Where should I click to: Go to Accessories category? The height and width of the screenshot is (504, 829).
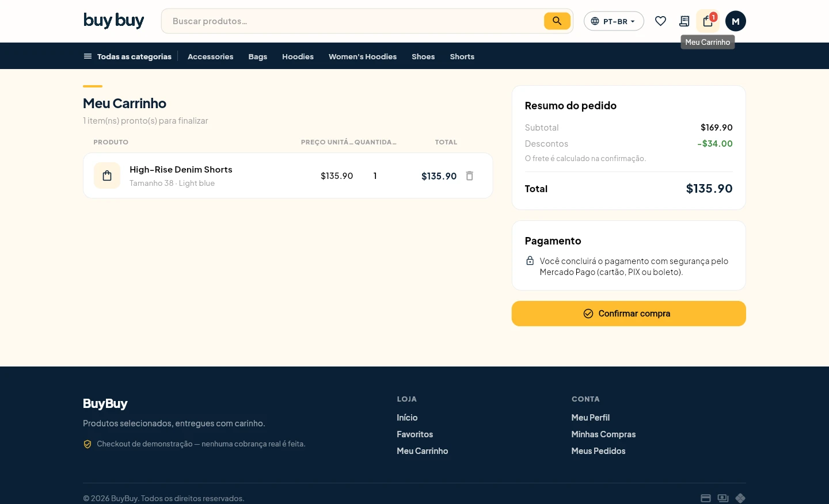click(210, 56)
